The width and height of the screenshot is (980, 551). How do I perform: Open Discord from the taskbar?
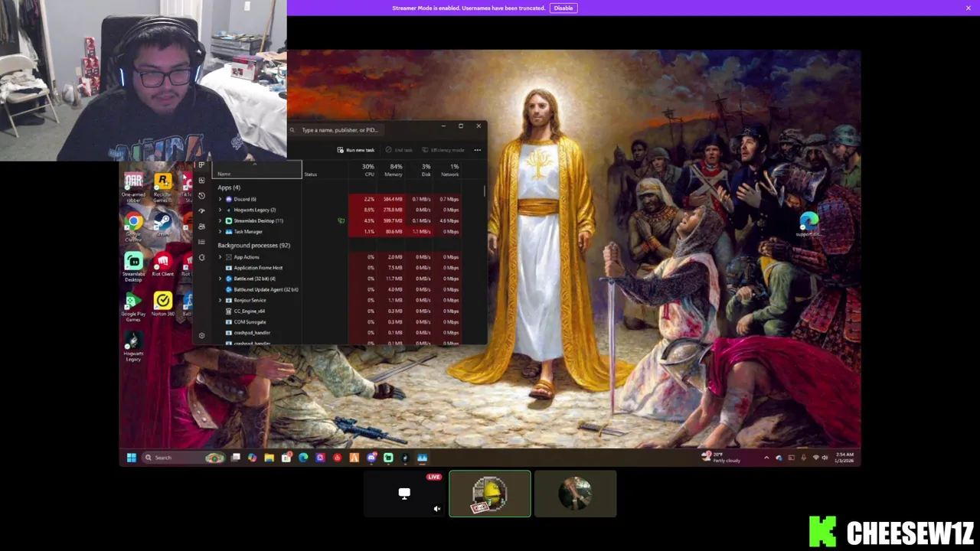pyautogui.click(x=371, y=458)
